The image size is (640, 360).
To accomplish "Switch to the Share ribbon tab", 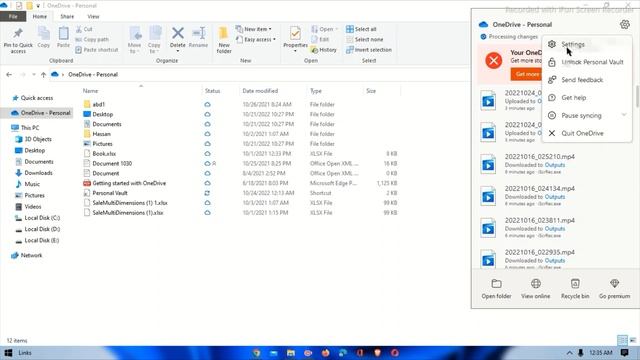I will [67, 17].
